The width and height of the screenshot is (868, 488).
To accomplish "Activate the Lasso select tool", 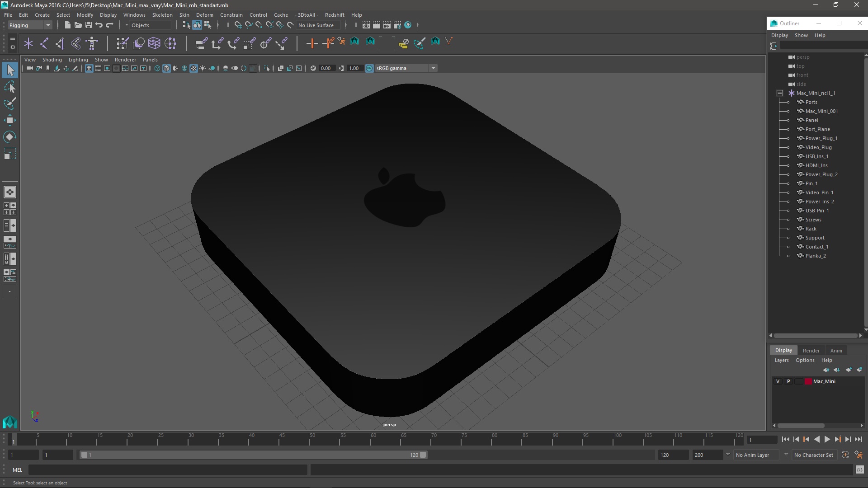I will point(10,87).
